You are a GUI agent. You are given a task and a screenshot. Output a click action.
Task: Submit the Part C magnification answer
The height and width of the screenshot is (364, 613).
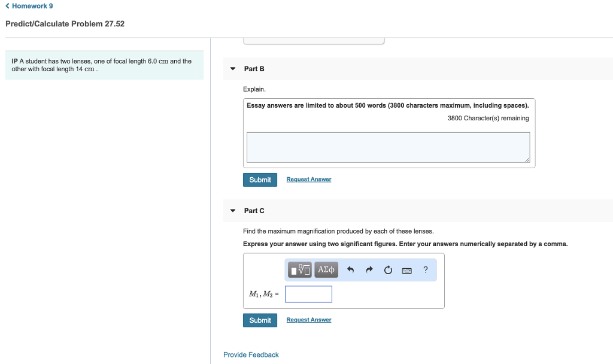pyautogui.click(x=260, y=320)
